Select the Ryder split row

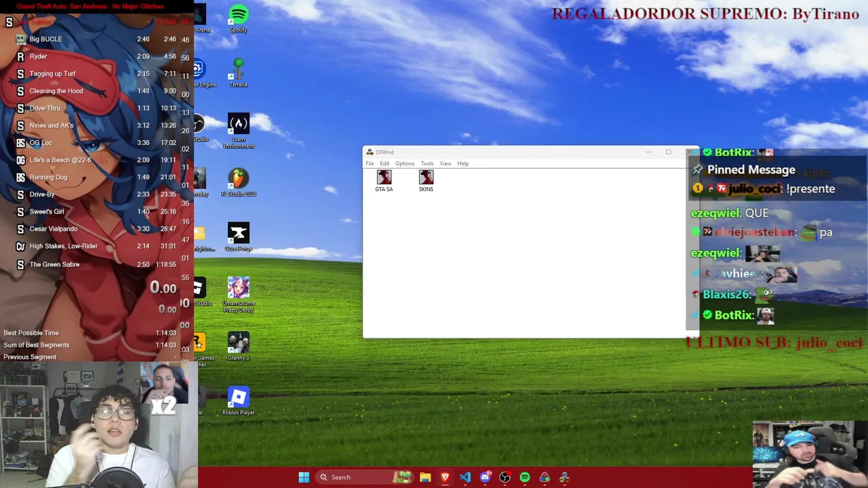pyautogui.click(x=95, y=56)
